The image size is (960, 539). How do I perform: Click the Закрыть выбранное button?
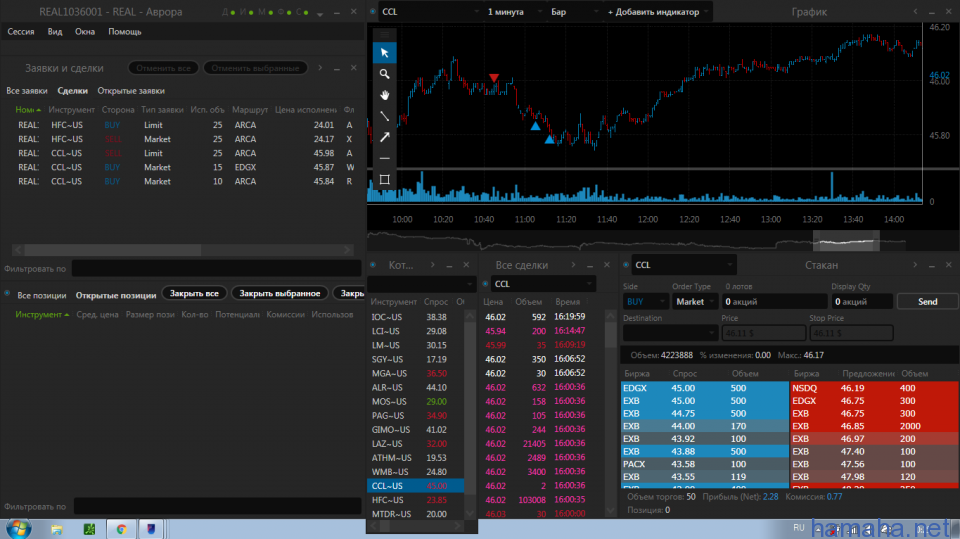(280, 293)
